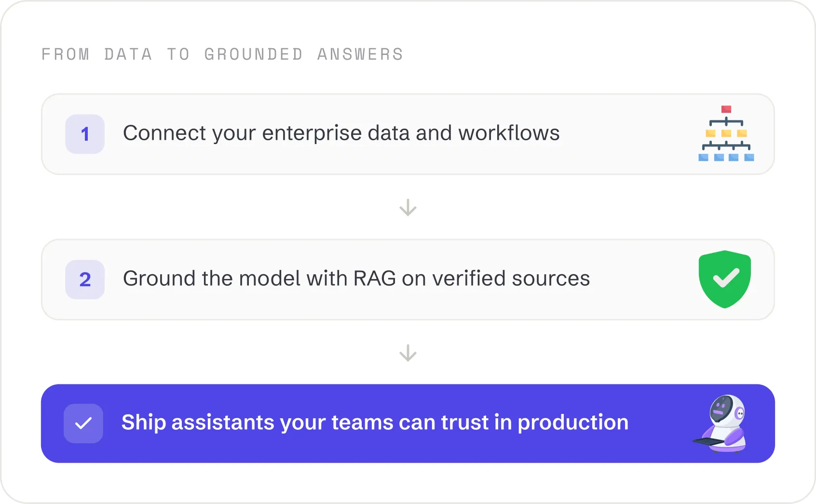Click the white checkmark badge
Screen dimensions: 816x504
pos(83,424)
